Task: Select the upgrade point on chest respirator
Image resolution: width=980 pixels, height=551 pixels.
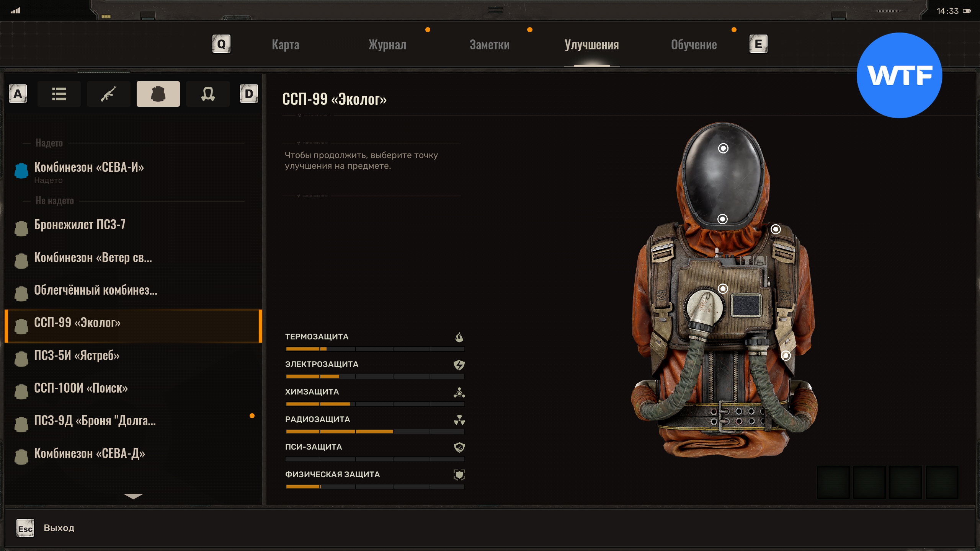Action: coord(723,289)
